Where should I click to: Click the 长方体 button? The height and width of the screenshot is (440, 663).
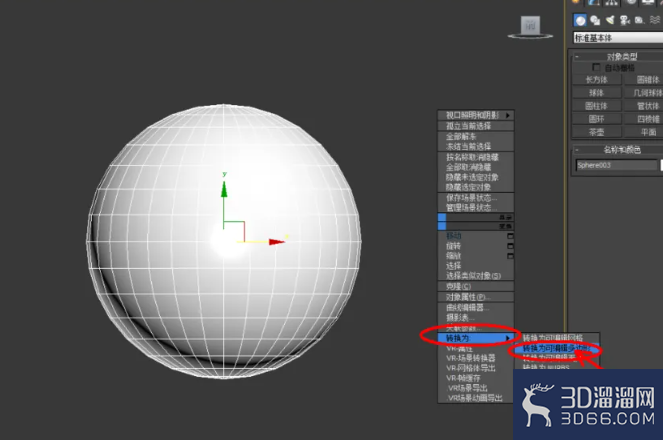point(596,80)
